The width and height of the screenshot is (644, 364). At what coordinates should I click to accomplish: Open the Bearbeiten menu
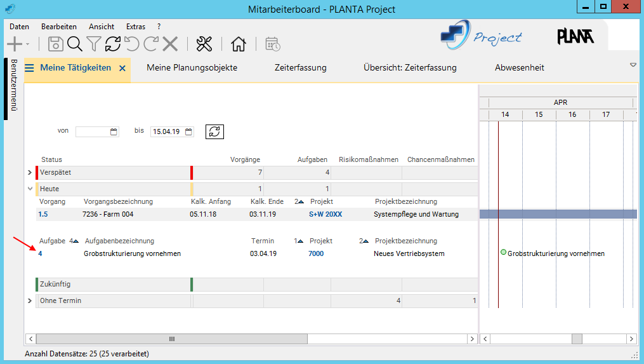click(59, 27)
